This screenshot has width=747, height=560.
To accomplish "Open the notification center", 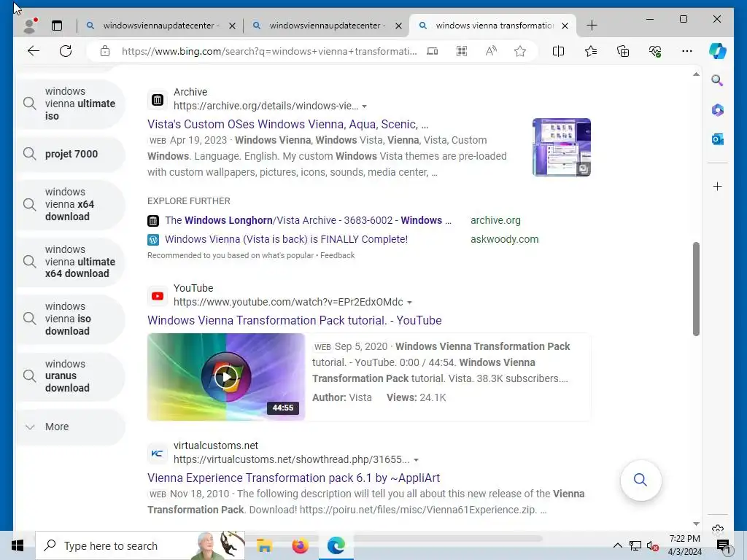I will (x=723, y=545).
